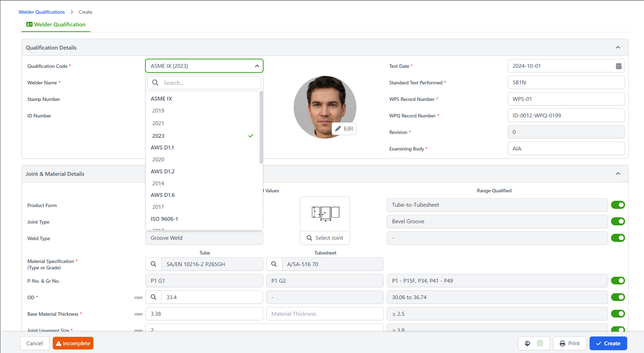
Task: Collapse the Joint & Material Details section
Action: tap(618, 174)
